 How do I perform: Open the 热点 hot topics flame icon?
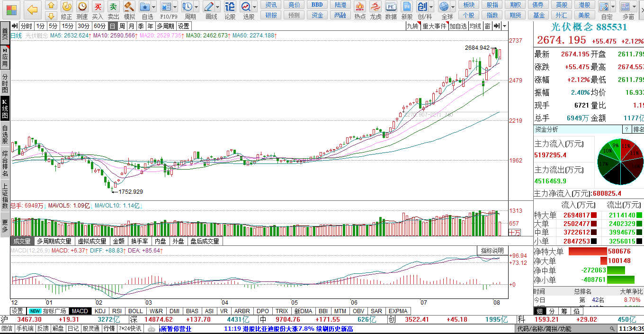360,7
